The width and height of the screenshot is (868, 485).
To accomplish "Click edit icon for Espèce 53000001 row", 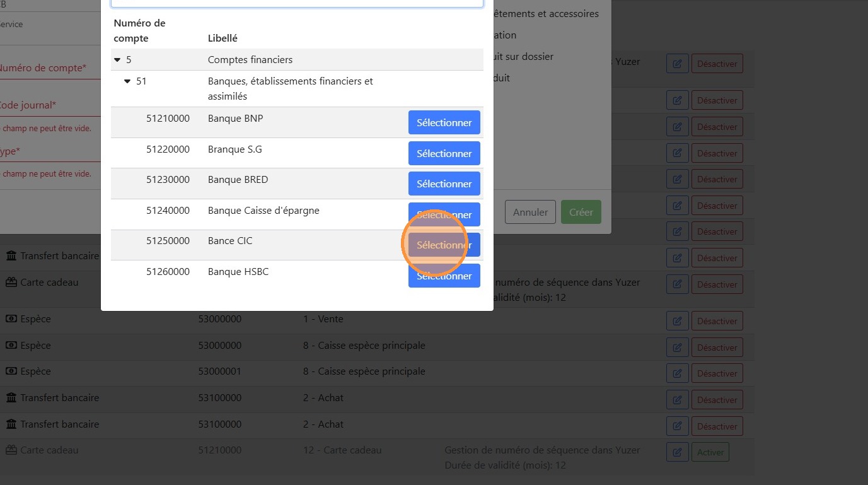I will pos(677,373).
